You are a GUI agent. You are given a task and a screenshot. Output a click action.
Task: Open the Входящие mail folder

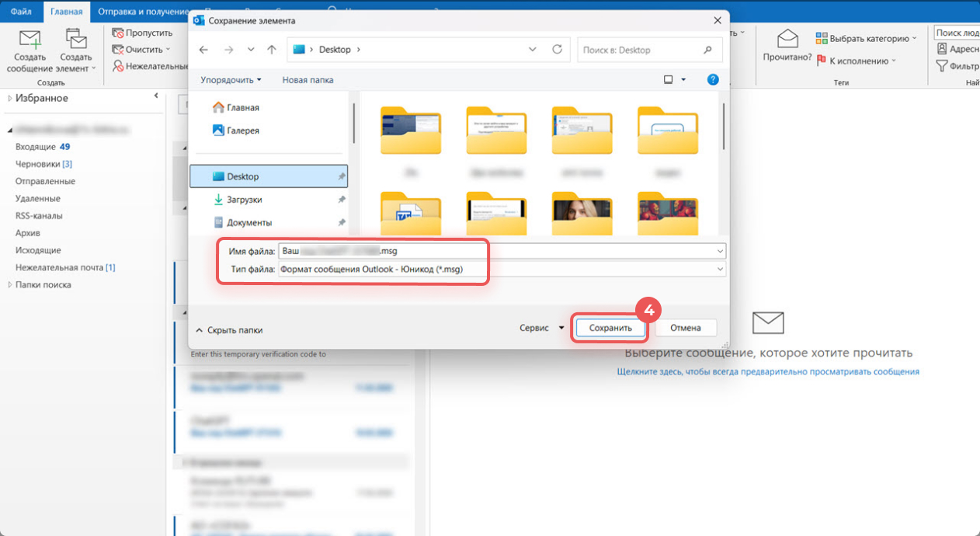[36, 147]
